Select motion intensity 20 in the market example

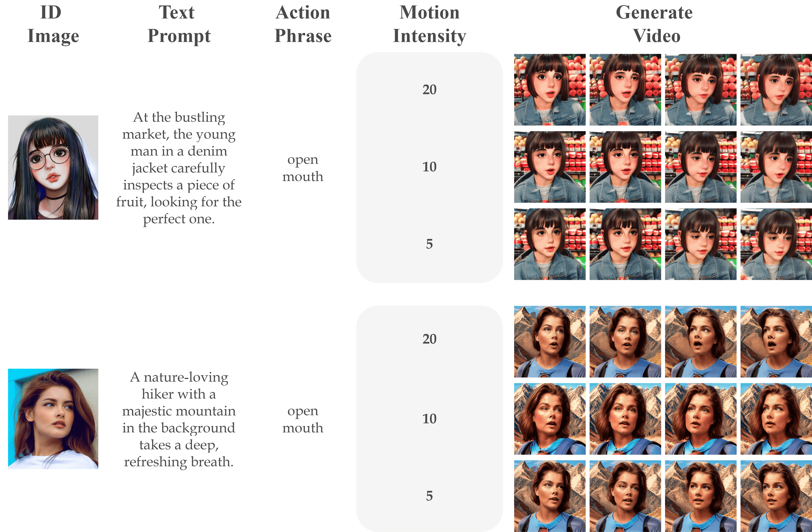pos(429,90)
